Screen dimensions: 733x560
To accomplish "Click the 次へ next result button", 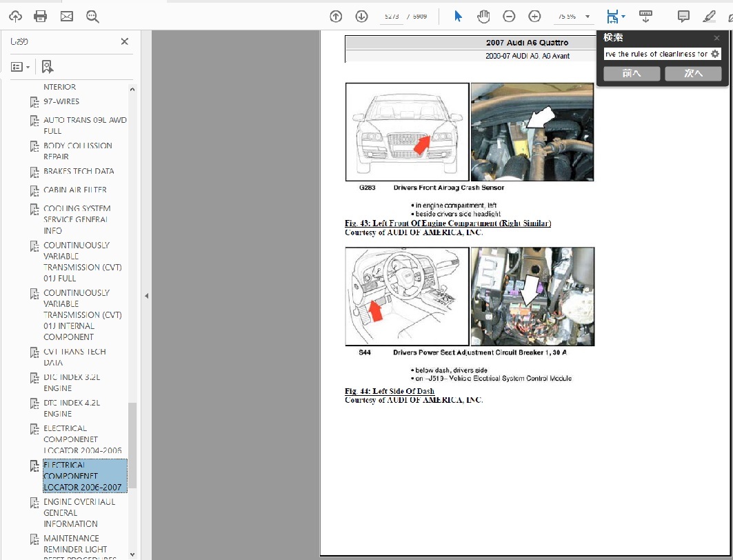I will coord(693,73).
